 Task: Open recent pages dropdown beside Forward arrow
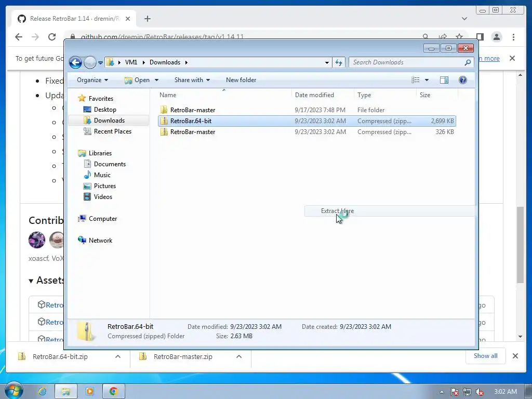coord(100,63)
